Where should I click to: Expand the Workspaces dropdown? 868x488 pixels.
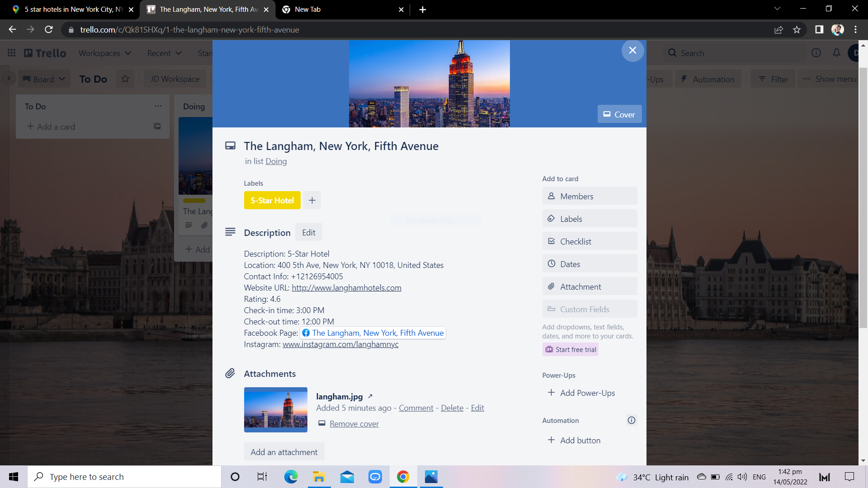pyautogui.click(x=105, y=53)
